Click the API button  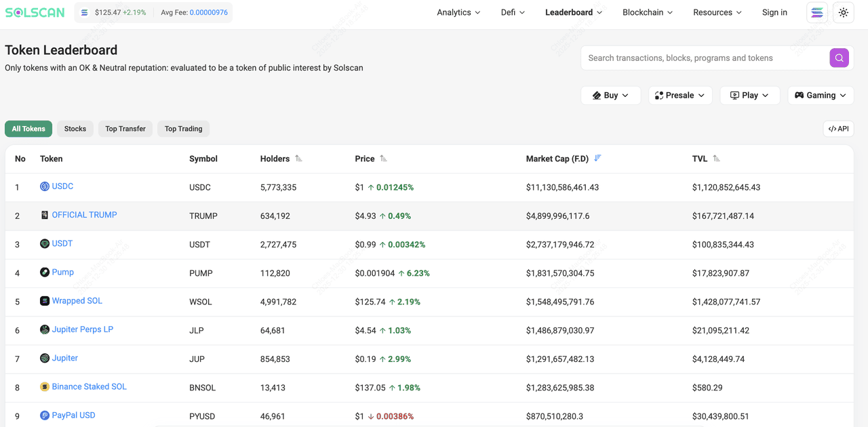tap(838, 129)
